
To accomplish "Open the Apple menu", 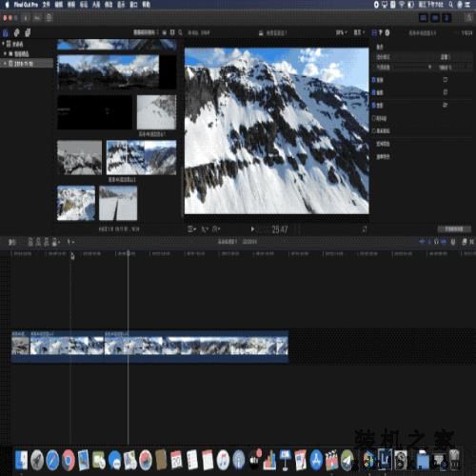I will [7, 5].
